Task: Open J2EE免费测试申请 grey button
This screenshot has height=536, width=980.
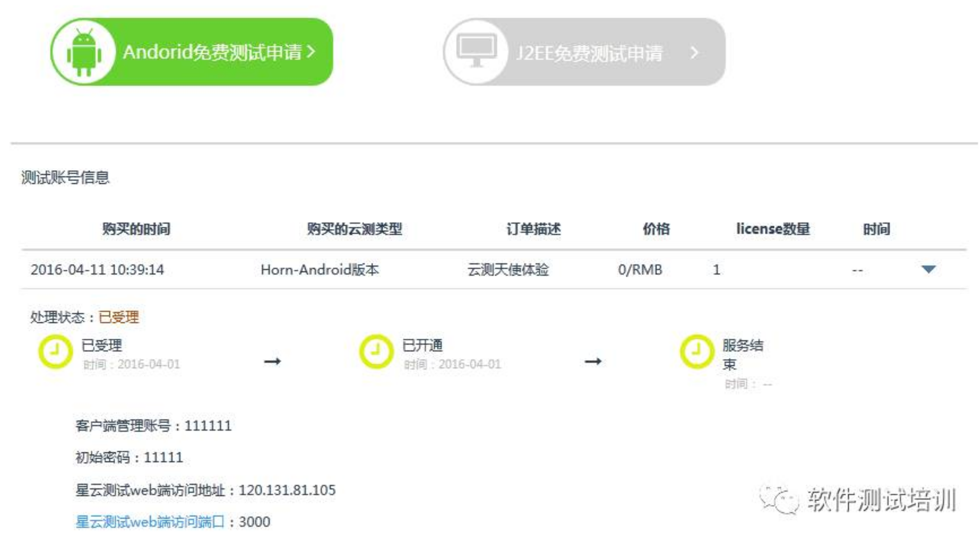Action: click(x=589, y=53)
